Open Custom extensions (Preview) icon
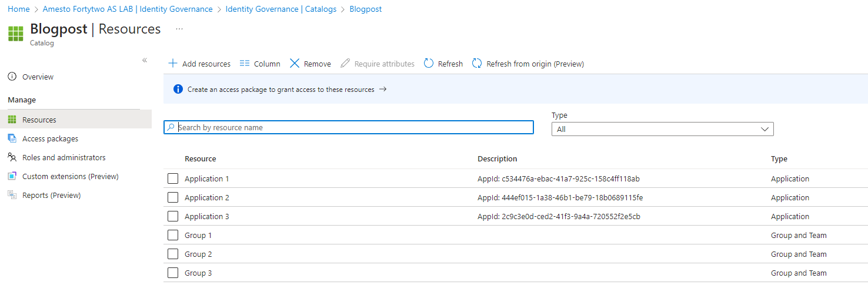This screenshot has height=301, width=868. 12,177
